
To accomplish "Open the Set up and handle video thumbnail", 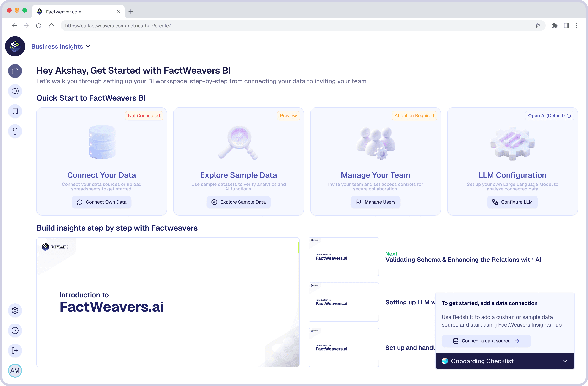I will point(344,347).
